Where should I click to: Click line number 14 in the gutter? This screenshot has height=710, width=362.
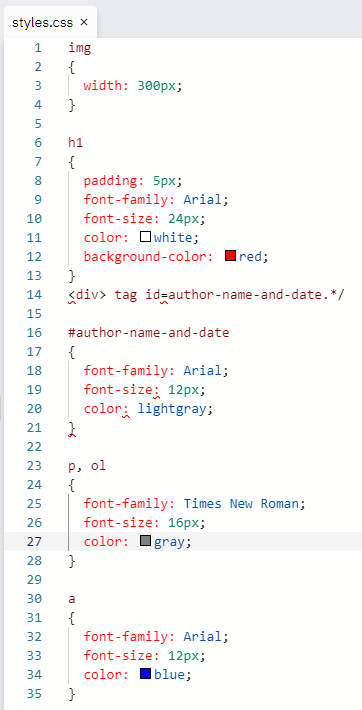pyautogui.click(x=34, y=295)
